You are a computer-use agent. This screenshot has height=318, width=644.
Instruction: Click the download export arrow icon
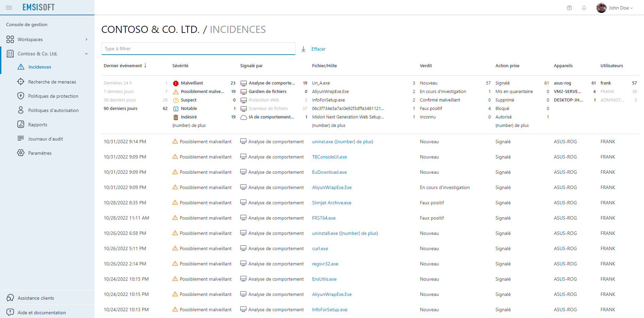coord(303,49)
